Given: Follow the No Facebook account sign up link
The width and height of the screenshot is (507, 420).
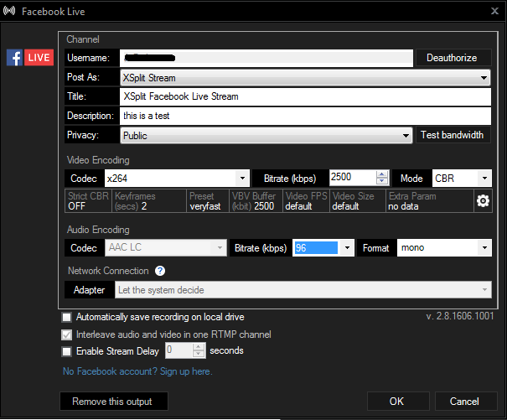Looking at the screenshot, I should click(x=137, y=371).
